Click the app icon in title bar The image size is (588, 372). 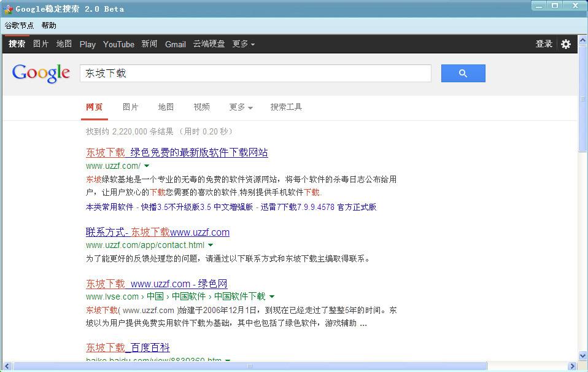coord(8,9)
